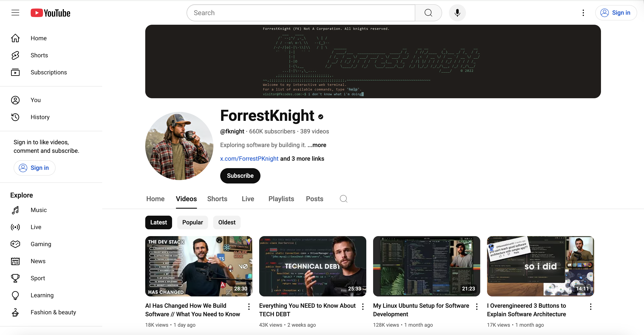Start voice search with microphone icon
The width and height of the screenshot is (644, 335).
click(457, 13)
